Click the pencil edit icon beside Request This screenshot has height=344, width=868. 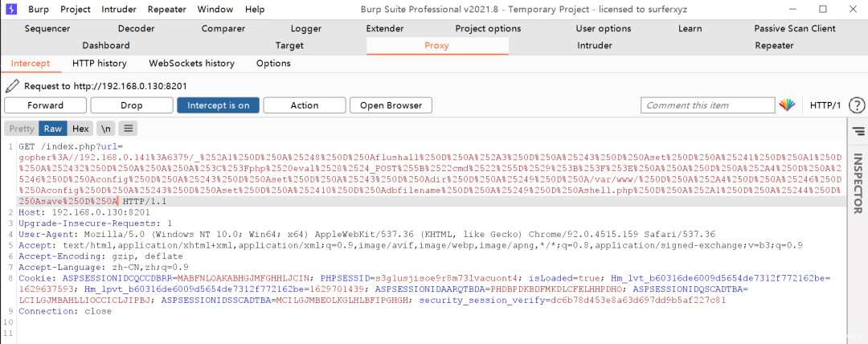[12, 86]
